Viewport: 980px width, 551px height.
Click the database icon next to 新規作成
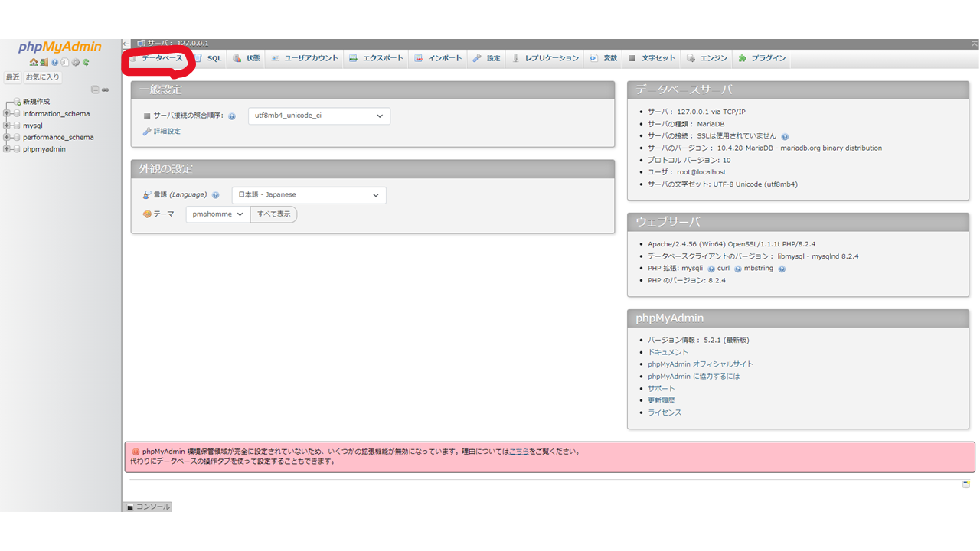coord(18,102)
